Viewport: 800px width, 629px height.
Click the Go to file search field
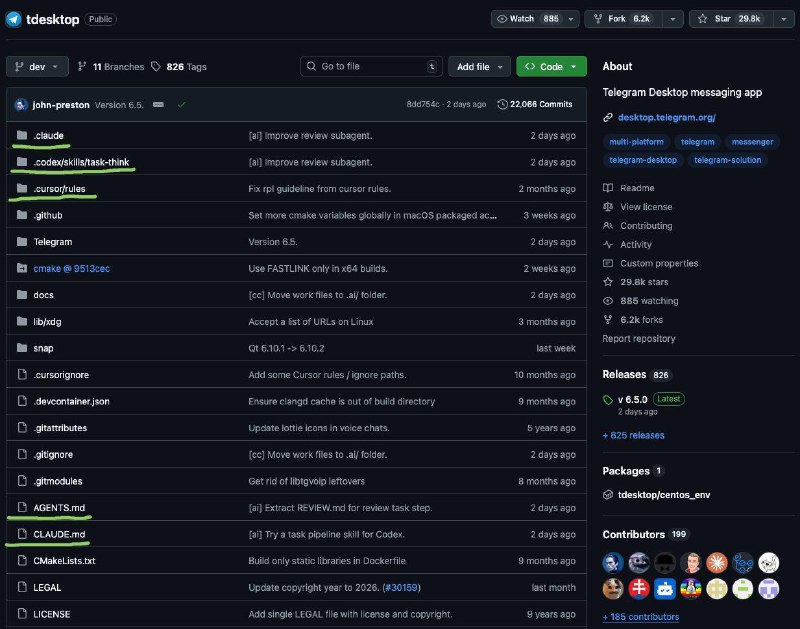(370, 66)
